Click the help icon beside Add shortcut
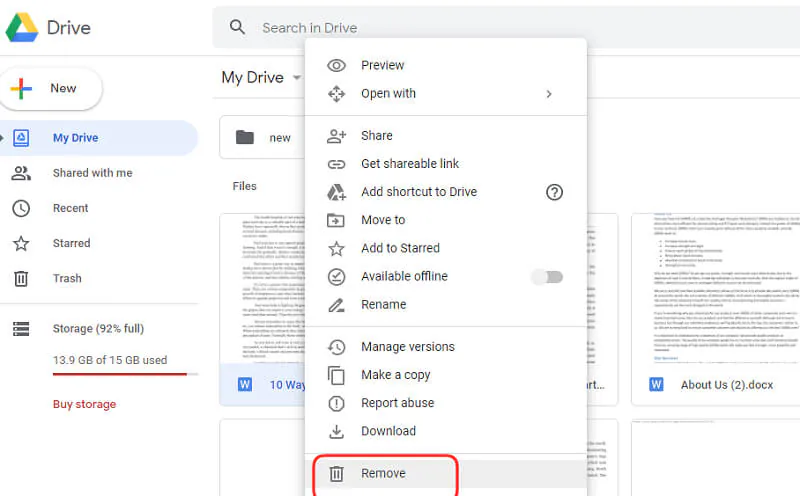 click(x=554, y=192)
